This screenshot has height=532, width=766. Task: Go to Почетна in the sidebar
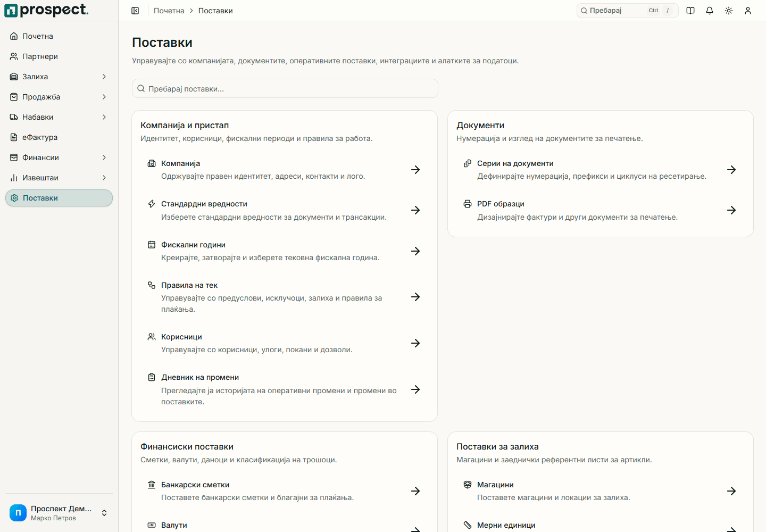tap(59, 36)
